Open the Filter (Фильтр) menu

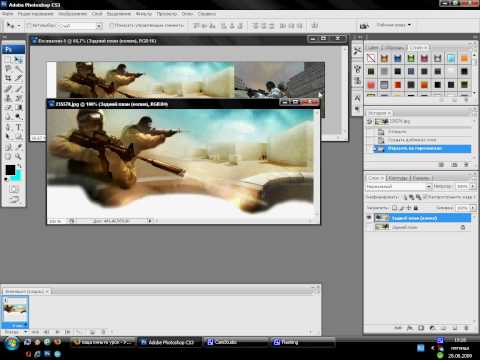[144, 14]
